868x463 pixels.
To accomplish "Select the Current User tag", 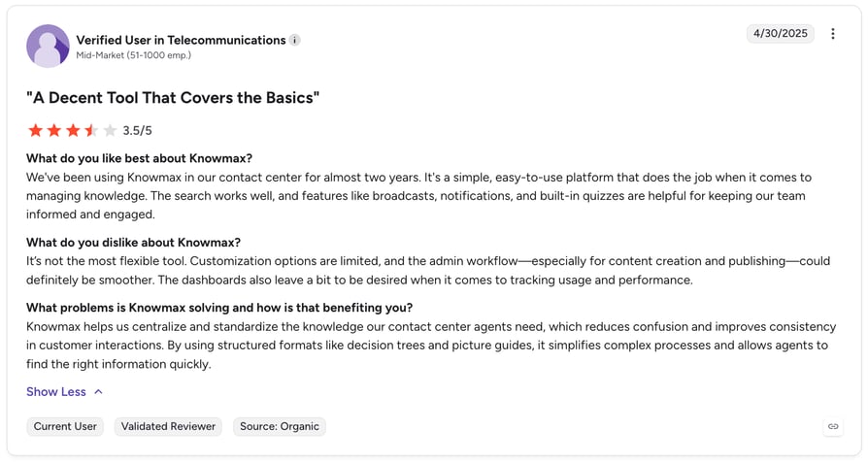I will [65, 426].
